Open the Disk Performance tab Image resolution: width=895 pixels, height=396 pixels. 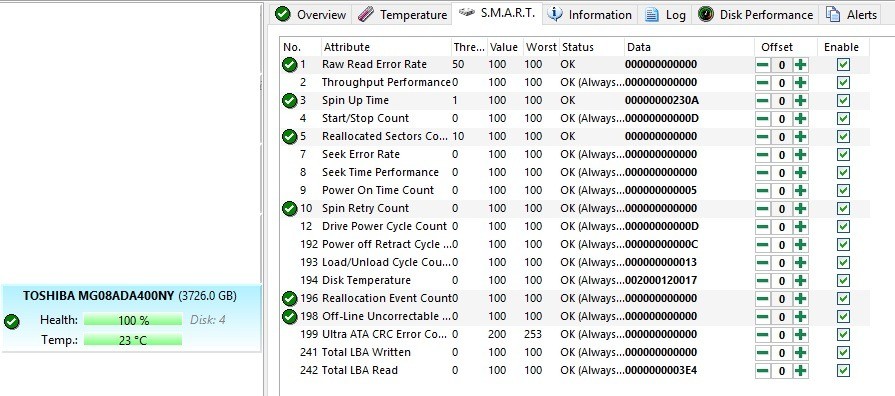756,15
